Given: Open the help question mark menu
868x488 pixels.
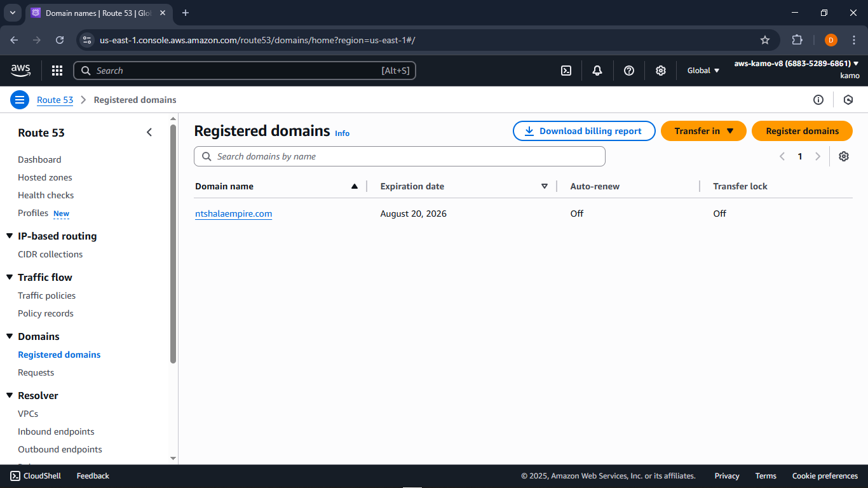Looking at the screenshot, I should click(x=629, y=71).
